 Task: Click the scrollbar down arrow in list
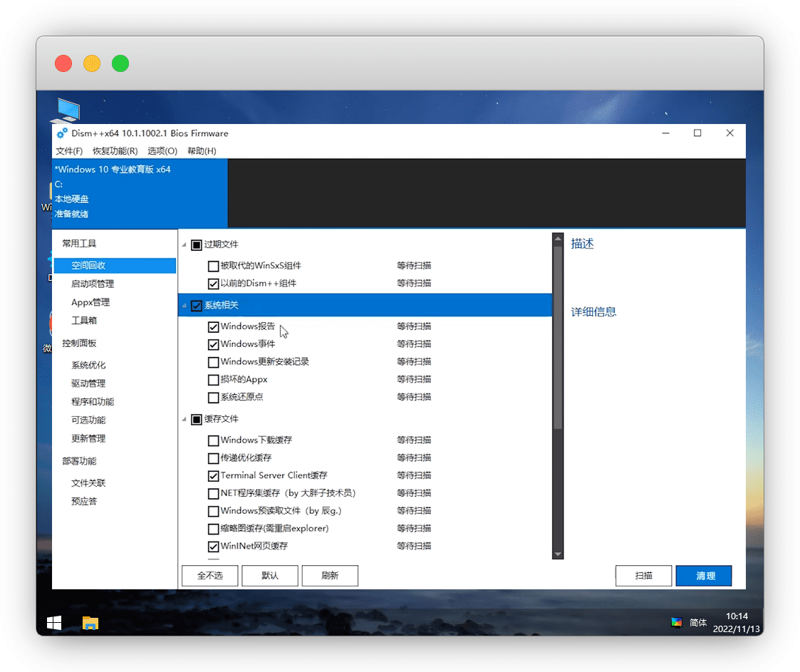click(558, 554)
